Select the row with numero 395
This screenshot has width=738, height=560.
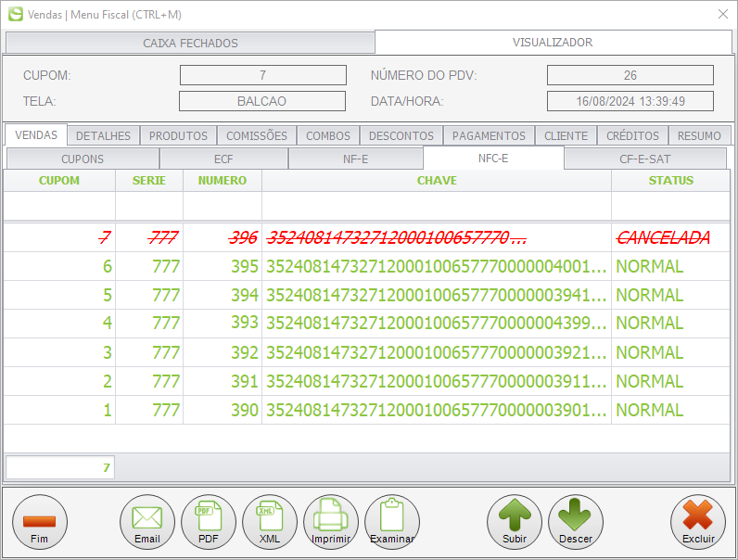pyautogui.click(x=366, y=266)
